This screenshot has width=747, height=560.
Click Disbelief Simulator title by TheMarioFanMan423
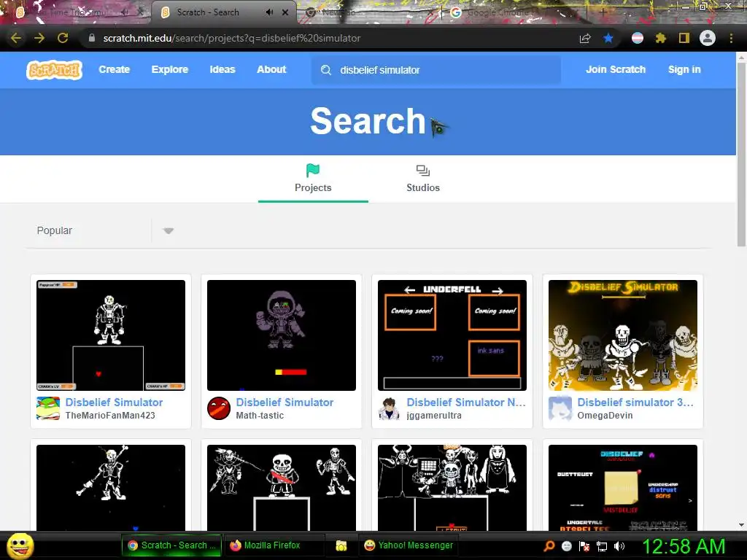tap(114, 402)
